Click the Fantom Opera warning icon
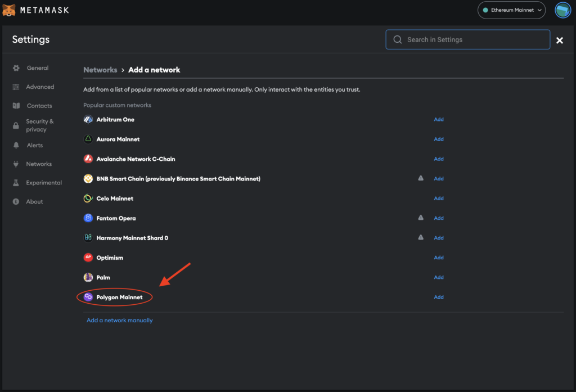Screen dimensions: 576x392 coord(421,218)
